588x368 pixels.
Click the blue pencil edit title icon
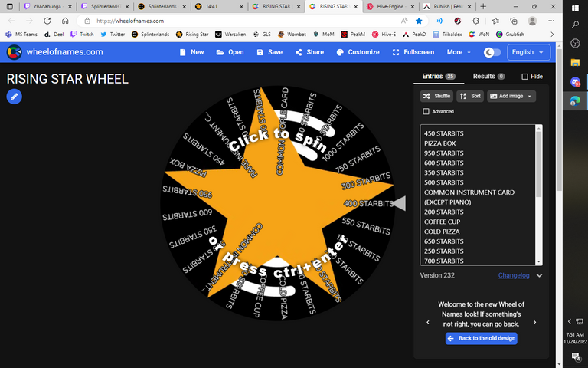[x=15, y=97]
